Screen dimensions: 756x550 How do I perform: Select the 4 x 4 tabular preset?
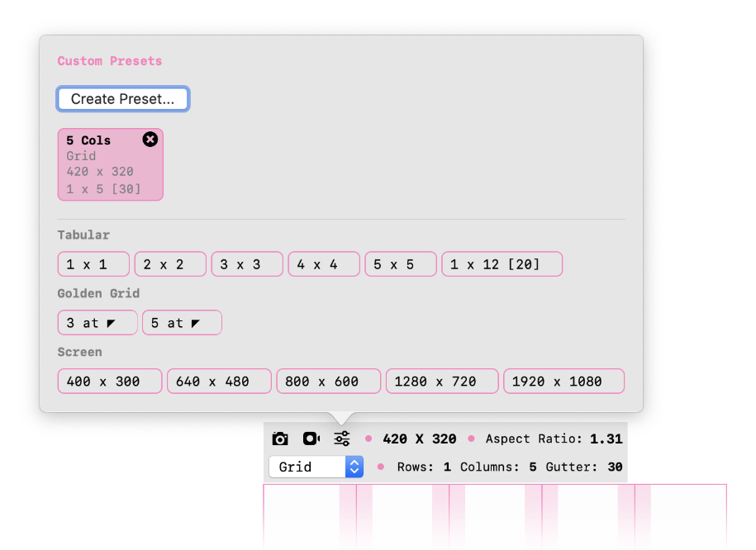pos(324,264)
